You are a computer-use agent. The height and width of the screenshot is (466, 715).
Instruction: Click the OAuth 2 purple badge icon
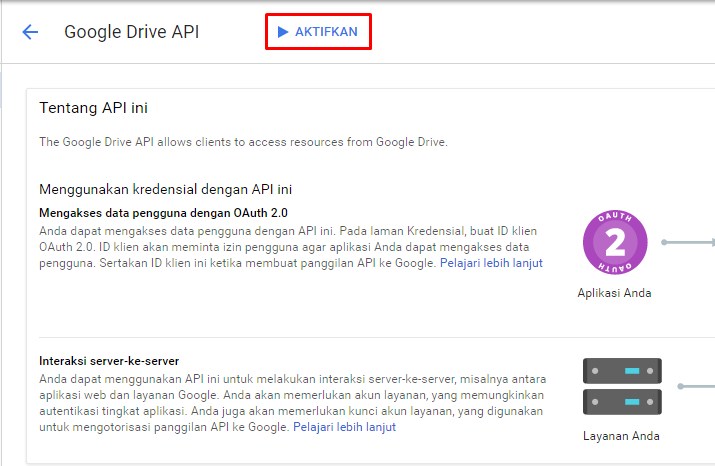615,242
